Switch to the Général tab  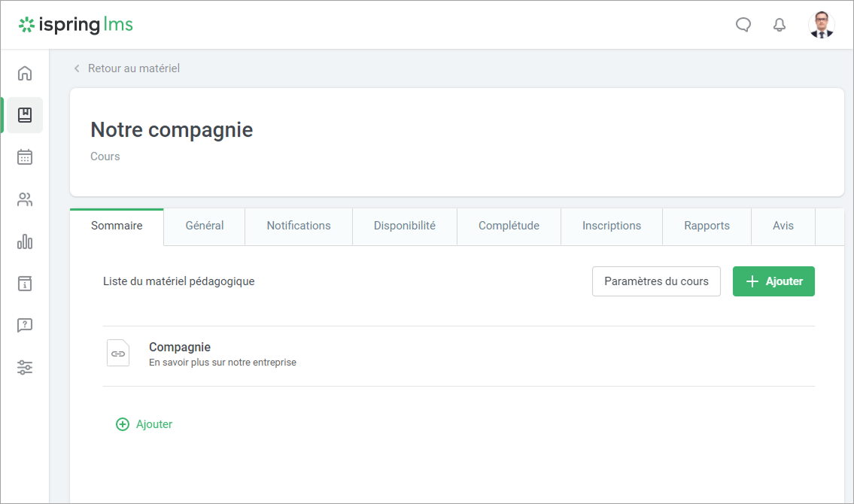tap(205, 226)
